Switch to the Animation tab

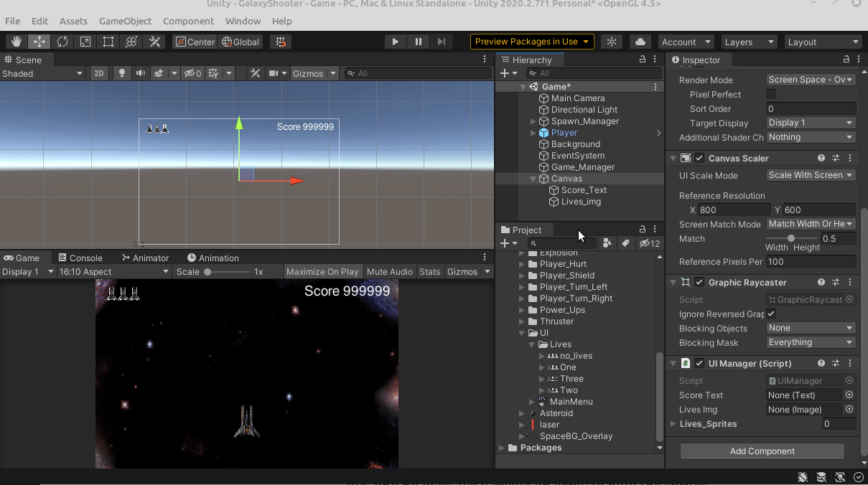tap(213, 258)
